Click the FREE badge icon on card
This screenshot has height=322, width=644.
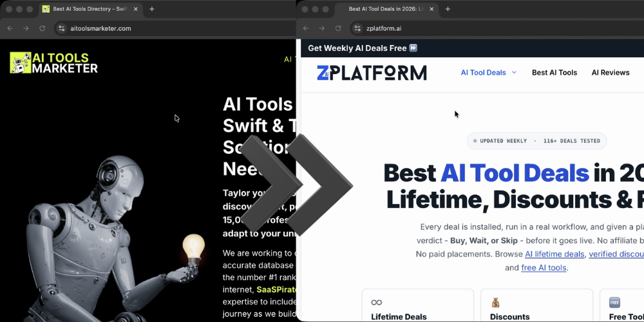click(614, 303)
